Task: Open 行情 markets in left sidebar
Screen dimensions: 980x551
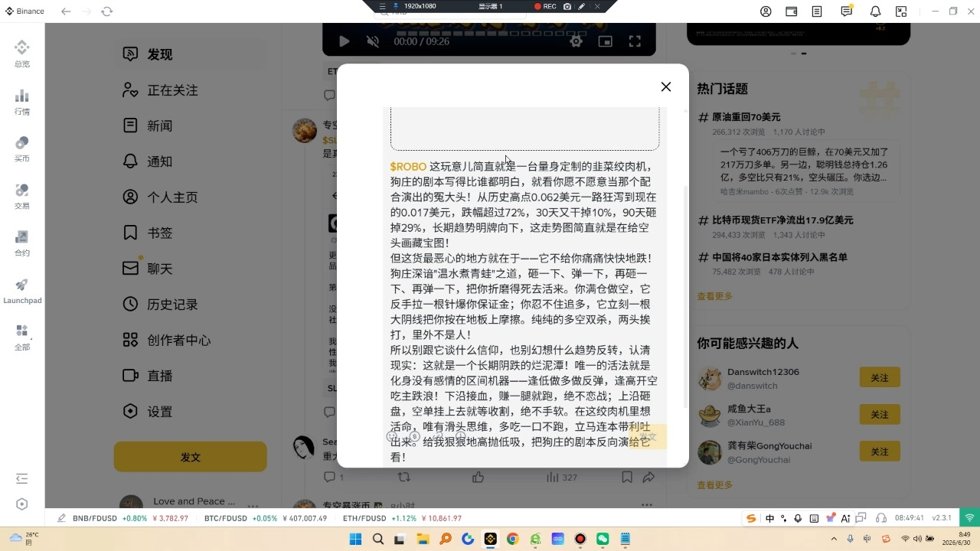Action: click(22, 102)
